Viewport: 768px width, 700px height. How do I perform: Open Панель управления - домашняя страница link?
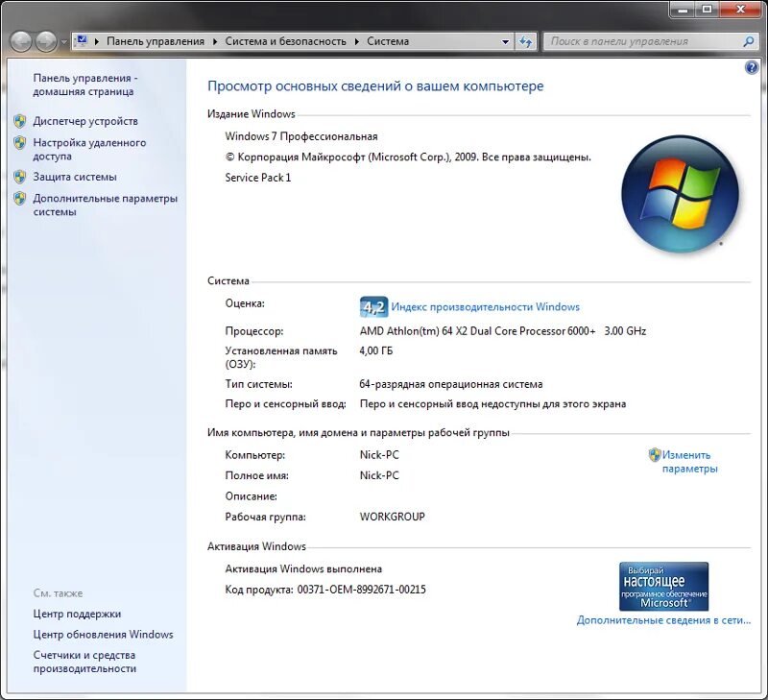[85, 84]
